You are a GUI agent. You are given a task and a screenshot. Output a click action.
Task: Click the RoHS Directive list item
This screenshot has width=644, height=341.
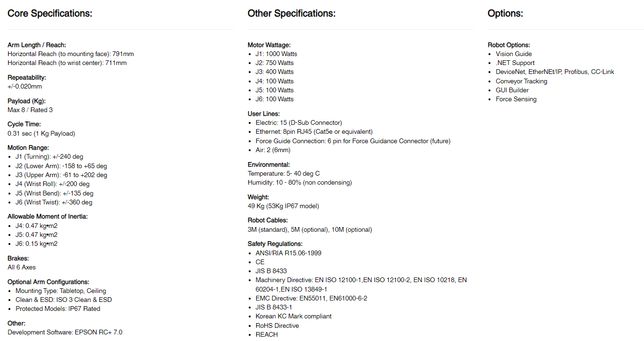pos(277,325)
